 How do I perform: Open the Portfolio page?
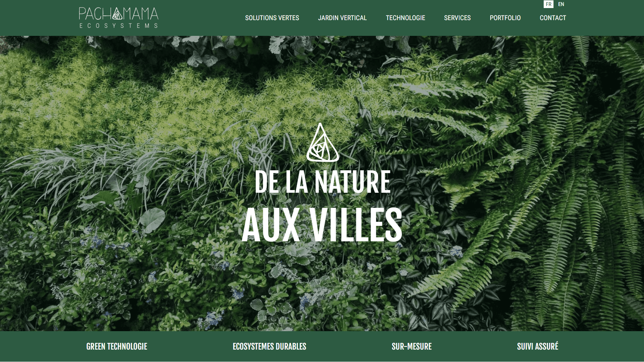click(505, 18)
